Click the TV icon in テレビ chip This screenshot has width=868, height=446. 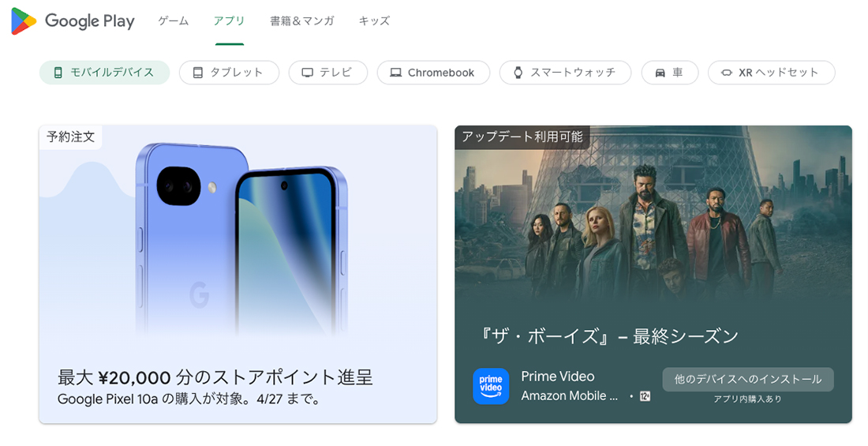307,73
